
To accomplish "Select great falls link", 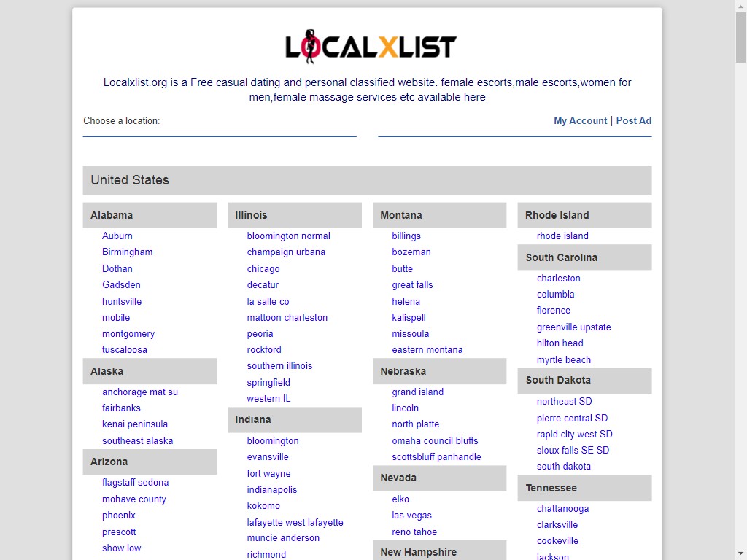I will pos(412,285).
